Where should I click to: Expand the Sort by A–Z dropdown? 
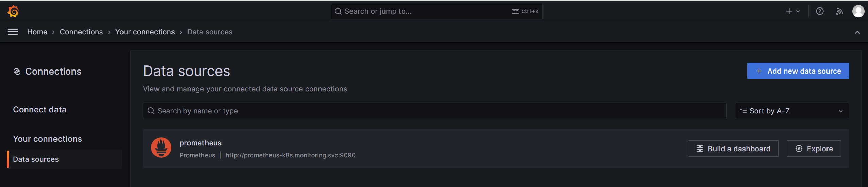(792, 111)
